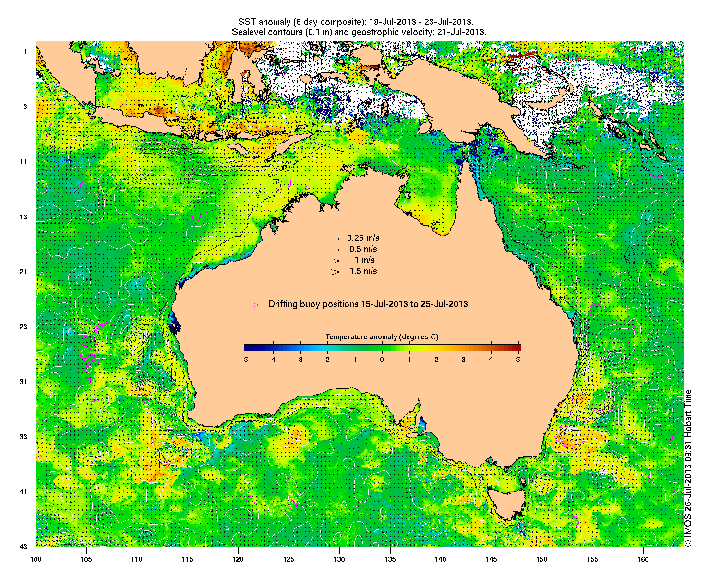Click the longitude axis label 105
Image resolution: width=720 pixels, height=588 pixels.
(86, 559)
